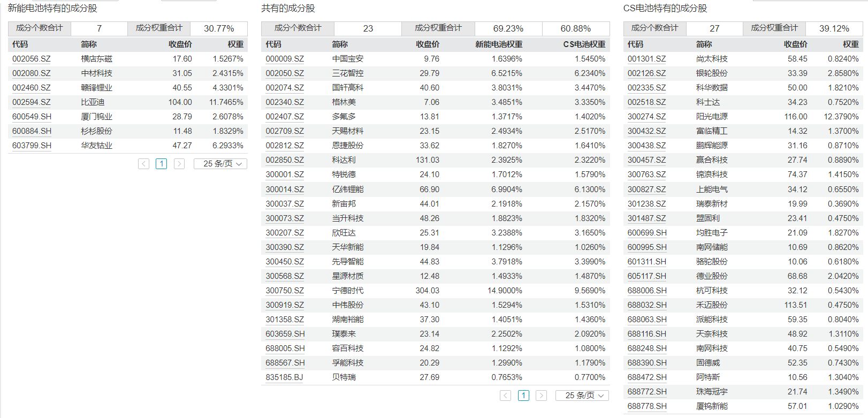Select 科达利 name cell
Screen dimensions: 868x418
tap(344, 160)
